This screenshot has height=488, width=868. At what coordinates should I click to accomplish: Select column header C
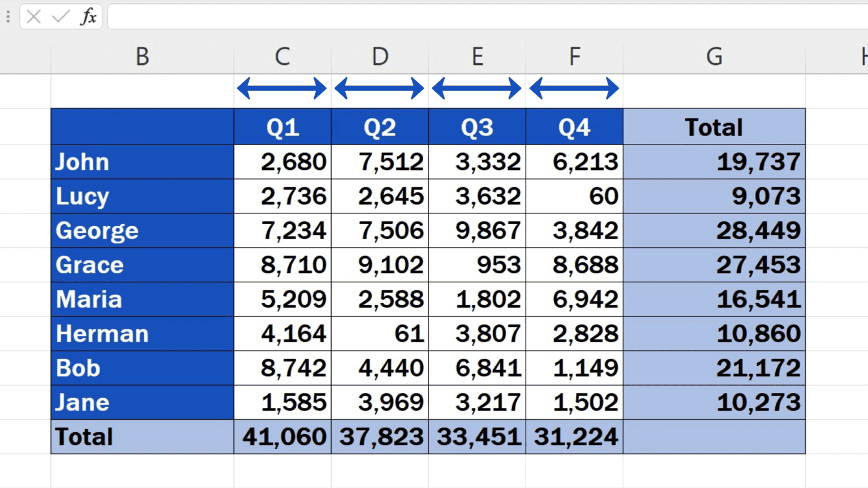coord(282,56)
